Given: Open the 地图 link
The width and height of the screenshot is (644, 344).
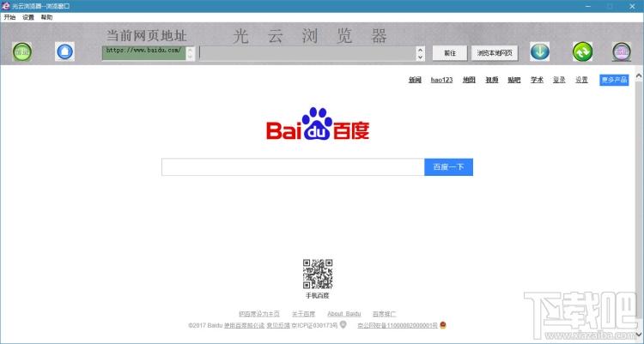Looking at the screenshot, I should [x=469, y=80].
